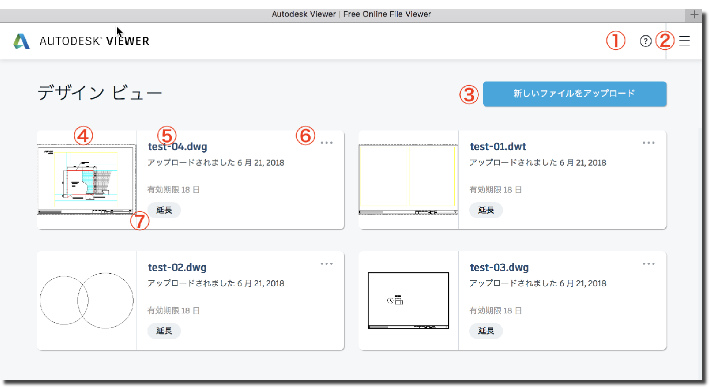Open the test-01.dwt template thumbnail

[x=408, y=180]
